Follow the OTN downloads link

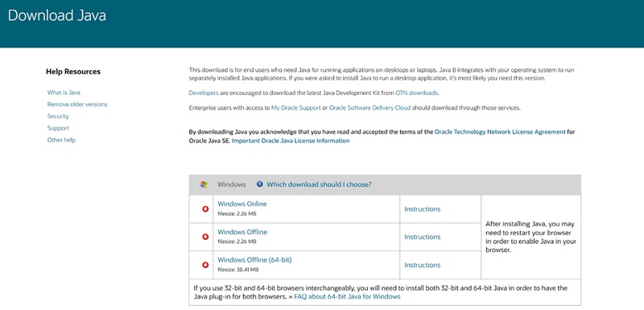pos(417,93)
